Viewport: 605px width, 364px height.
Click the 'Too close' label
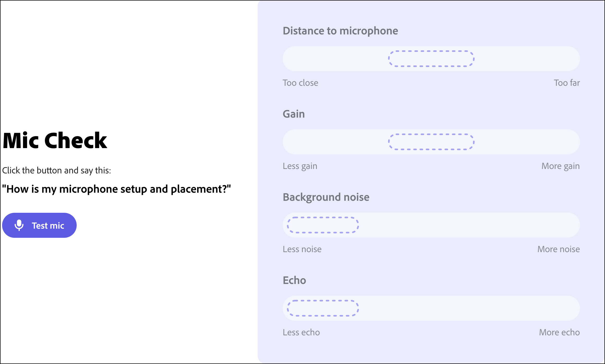coord(300,83)
